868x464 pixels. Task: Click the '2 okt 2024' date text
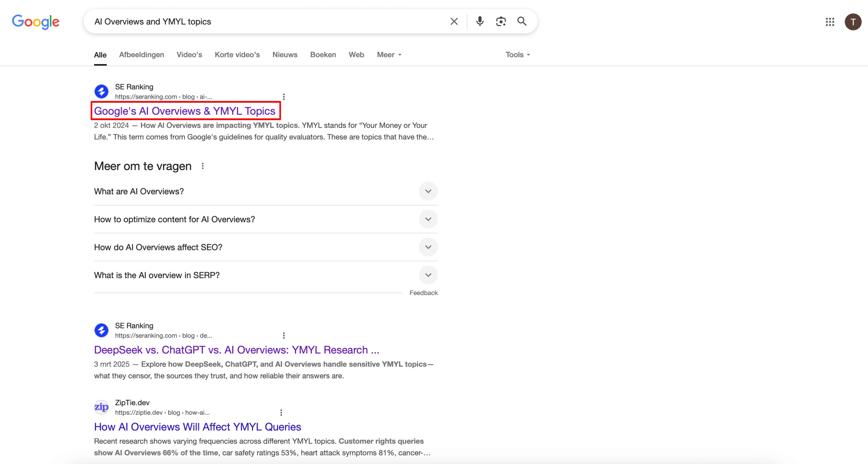click(111, 125)
